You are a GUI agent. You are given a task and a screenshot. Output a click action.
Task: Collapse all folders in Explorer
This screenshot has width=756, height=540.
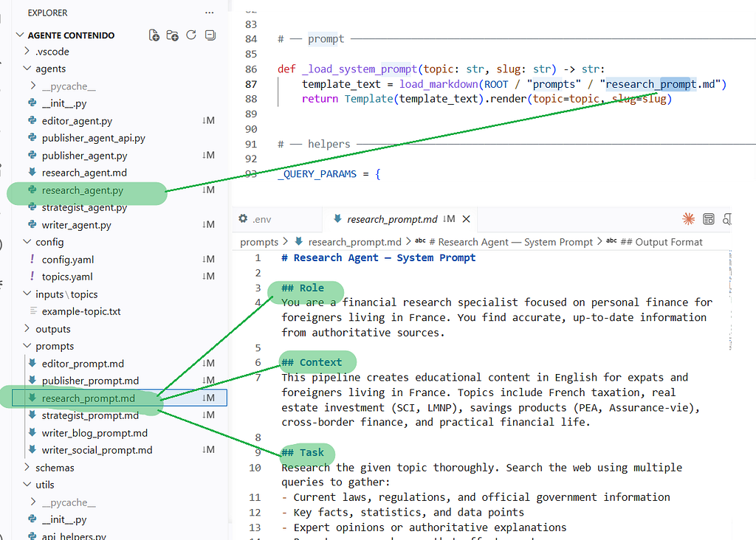[210, 35]
